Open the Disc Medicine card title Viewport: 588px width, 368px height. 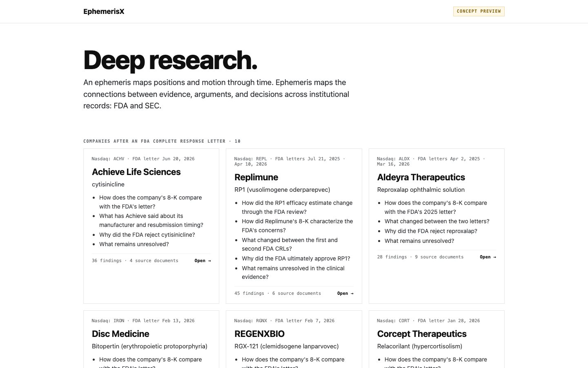120,334
